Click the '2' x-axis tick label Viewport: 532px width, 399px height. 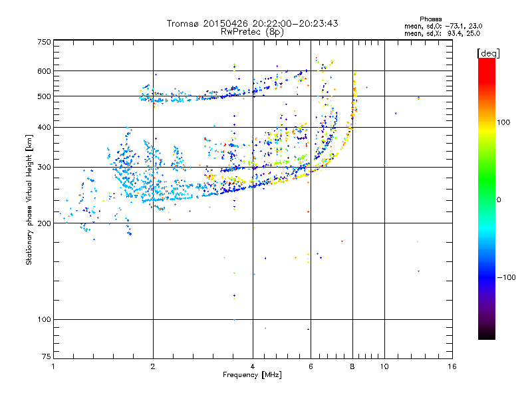coord(153,366)
